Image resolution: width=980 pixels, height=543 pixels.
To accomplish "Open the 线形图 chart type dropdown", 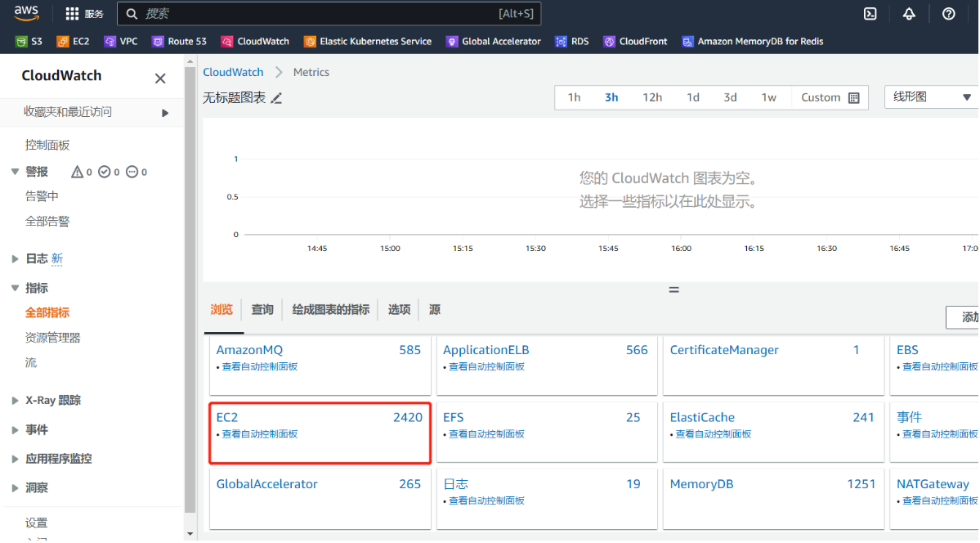I will click(x=931, y=97).
